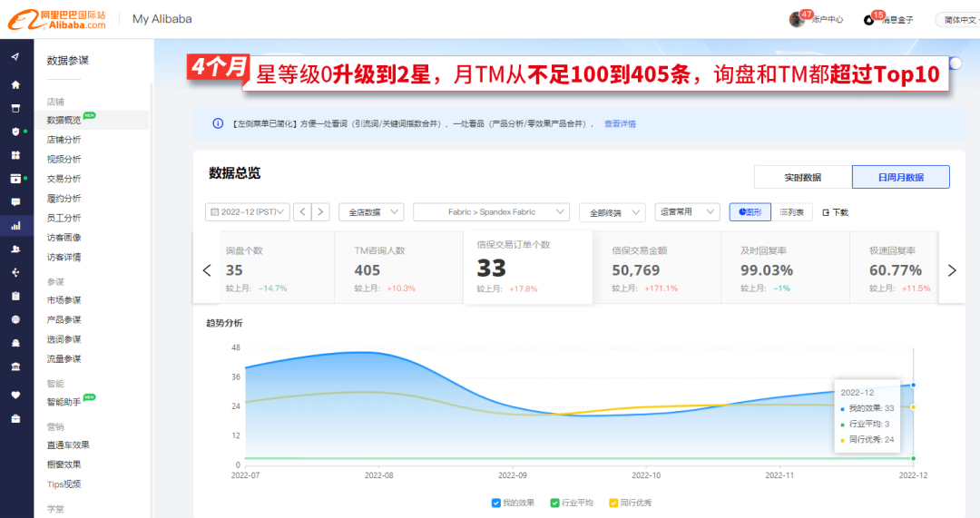This screenshot has height=518, width=980.
Task: Open the 全部终端 dropdown
Action: tap(612, 212)
